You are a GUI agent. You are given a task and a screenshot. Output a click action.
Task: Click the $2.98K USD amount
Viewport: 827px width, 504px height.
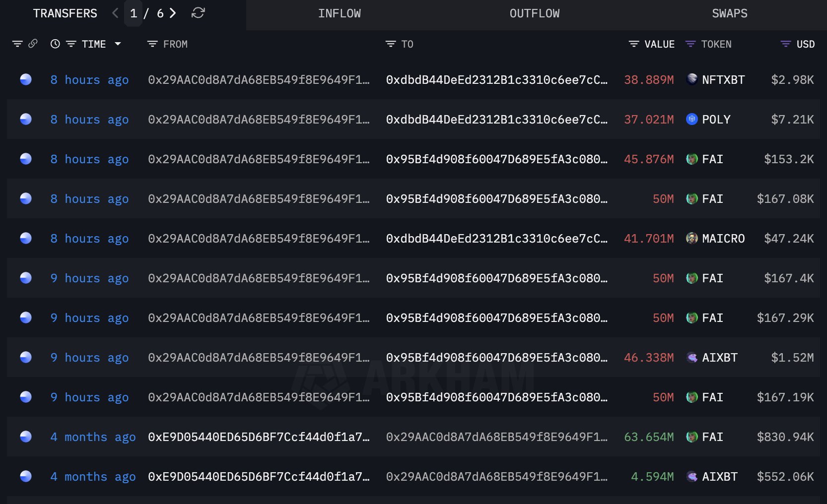(792, 80)
